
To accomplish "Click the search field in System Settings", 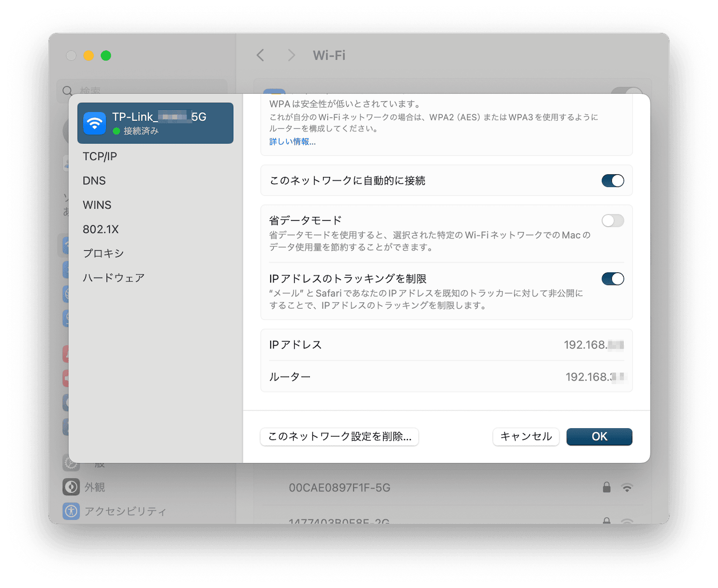I will 142,91.
